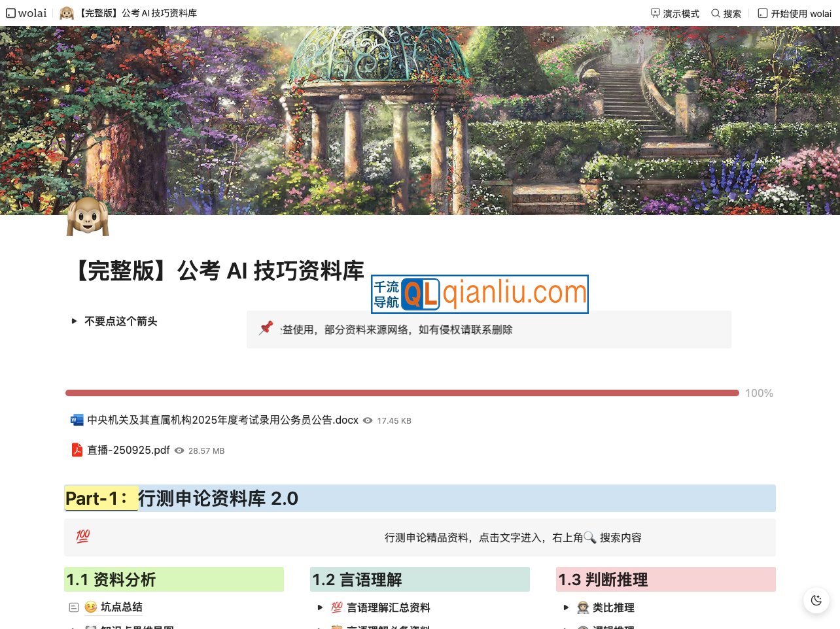The image size is (840, 629).
Task: Click the 开始使用 wolai button
Action: (x=794, y=13)
